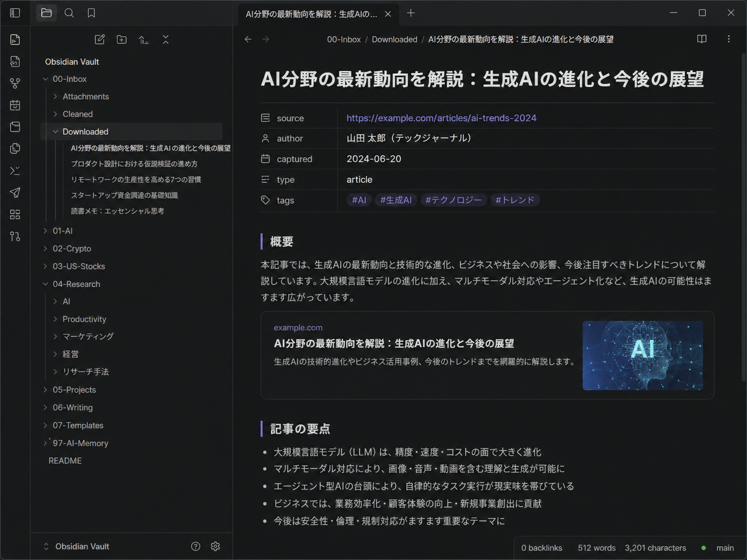This screenshot has width=747, height=560.
Task: Create a new folder icon
Action: pyautogui.click(x=122, y=40)
